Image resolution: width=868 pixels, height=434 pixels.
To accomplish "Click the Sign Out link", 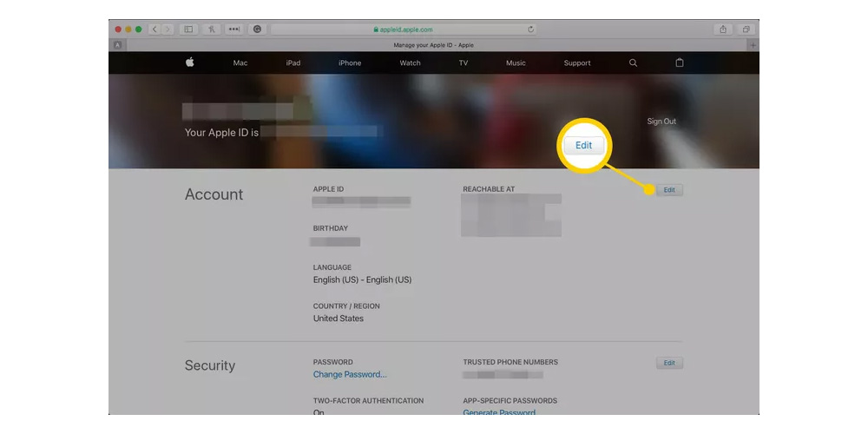I will point(661,122).
